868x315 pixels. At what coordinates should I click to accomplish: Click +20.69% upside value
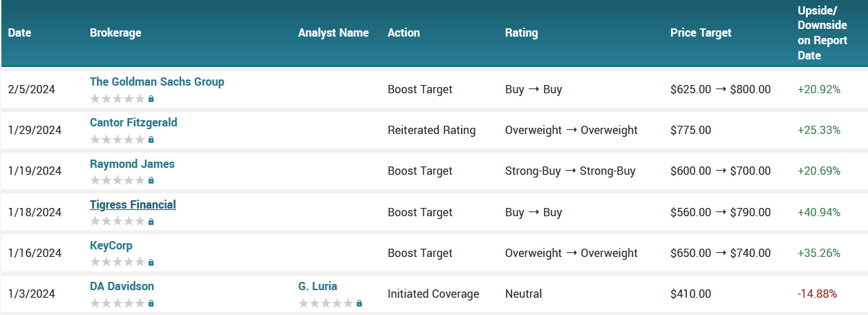819,171
